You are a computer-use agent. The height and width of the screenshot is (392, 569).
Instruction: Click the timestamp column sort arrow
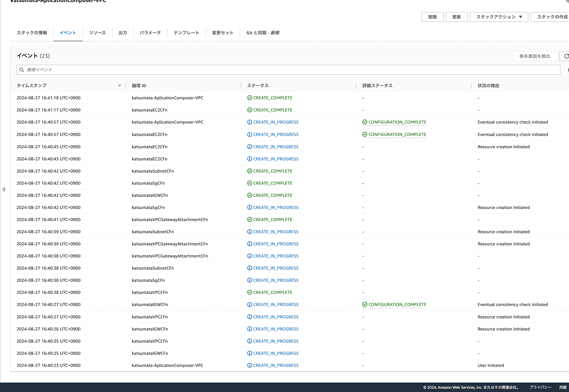(x=119, y=86)
